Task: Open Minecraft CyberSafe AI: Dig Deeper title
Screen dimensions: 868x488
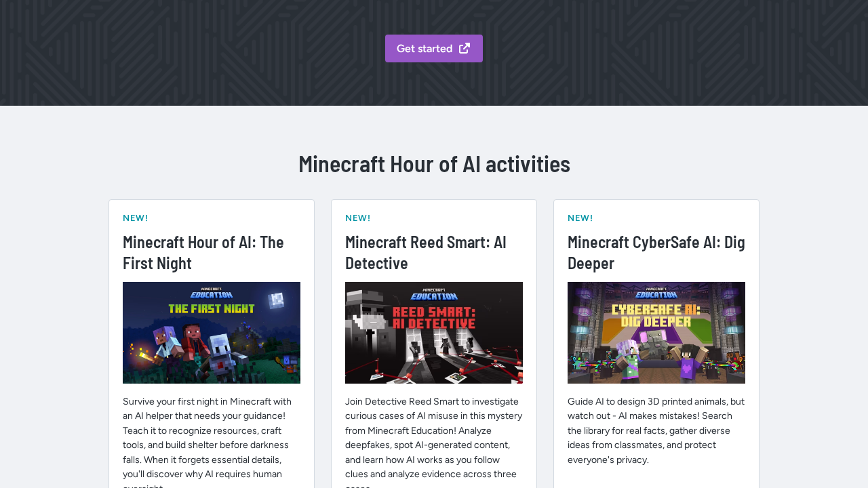Action: coord(656,252)
